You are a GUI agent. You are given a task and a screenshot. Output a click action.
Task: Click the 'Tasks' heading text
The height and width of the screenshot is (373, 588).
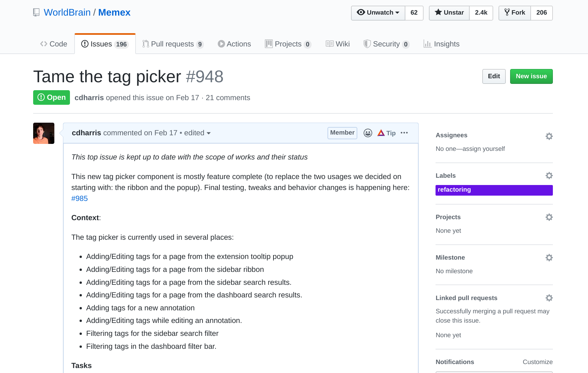pyautogui.click(x=82, y=366)
